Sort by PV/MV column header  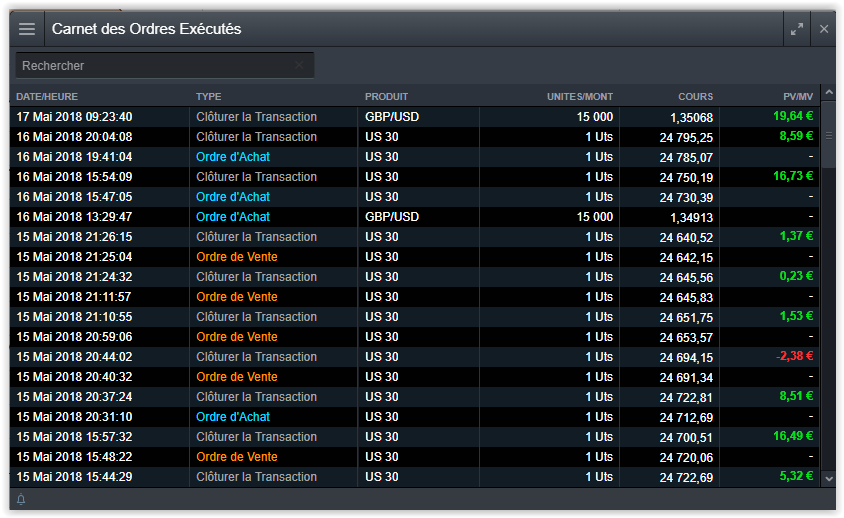click(798, 97)
